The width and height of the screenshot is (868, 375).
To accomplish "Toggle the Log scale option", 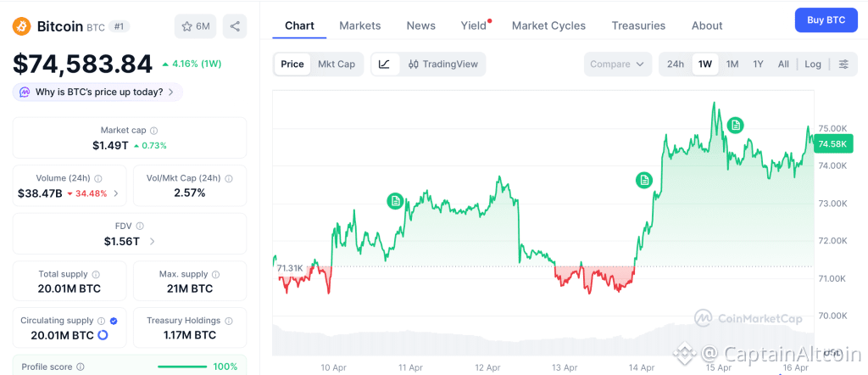I will (813, 64).
